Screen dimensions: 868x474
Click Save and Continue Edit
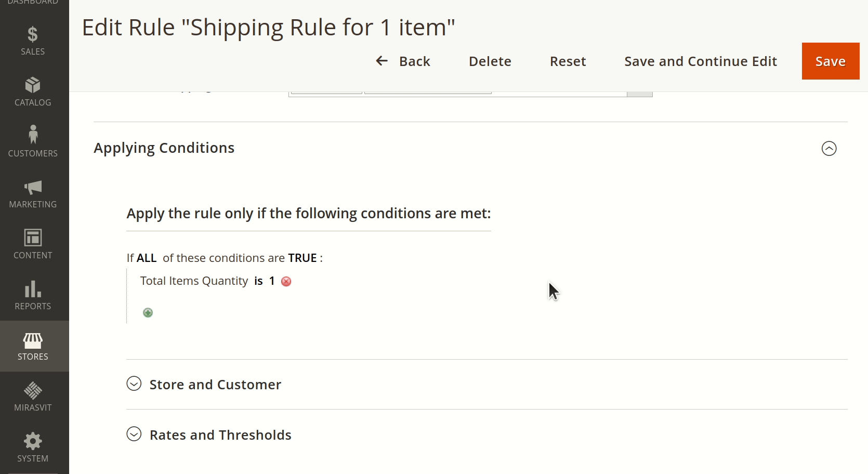[x=700, y=61]
